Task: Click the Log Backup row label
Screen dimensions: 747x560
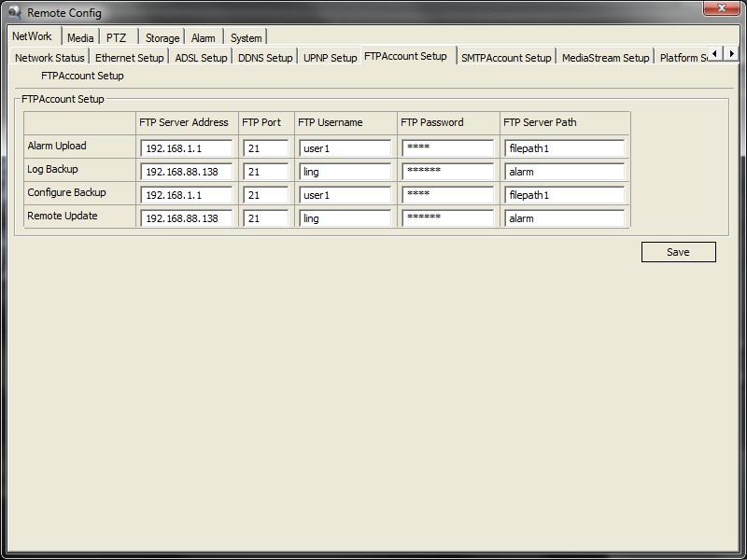Action: [x=52, y=169]
